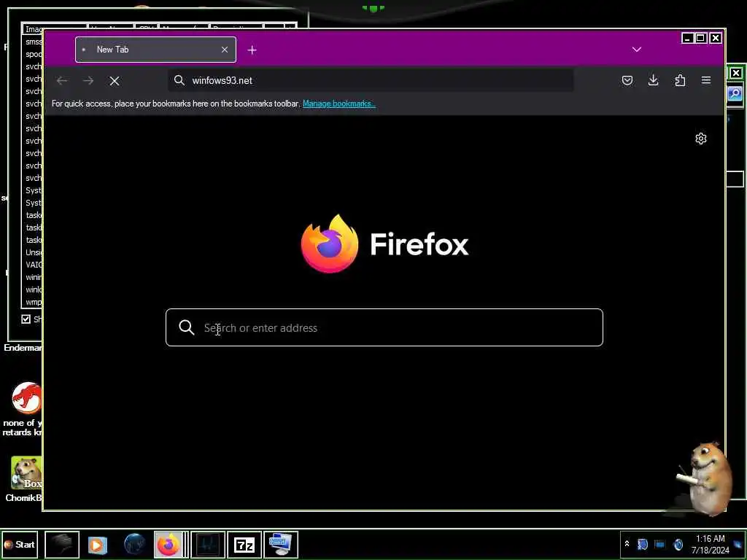Toggle the checkbox in the process window
The image size is (747, 560).
26,319
